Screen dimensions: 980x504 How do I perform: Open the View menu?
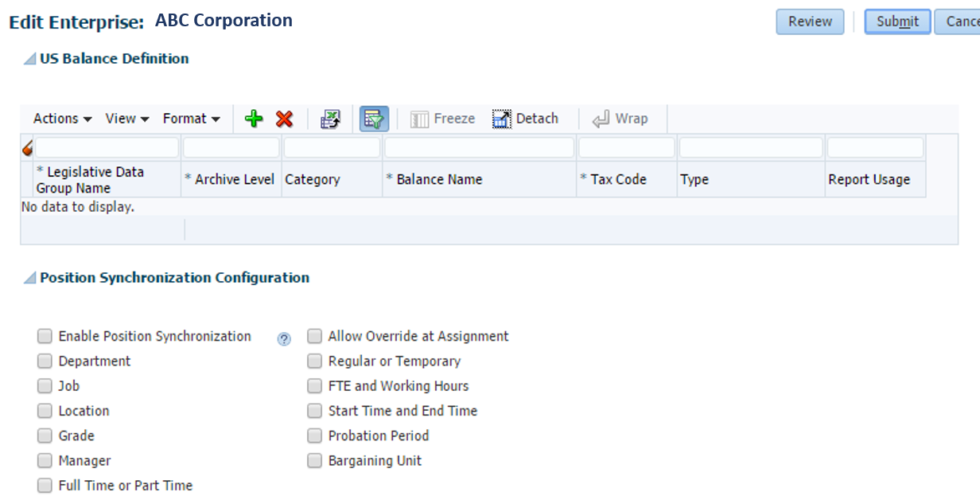126,118
